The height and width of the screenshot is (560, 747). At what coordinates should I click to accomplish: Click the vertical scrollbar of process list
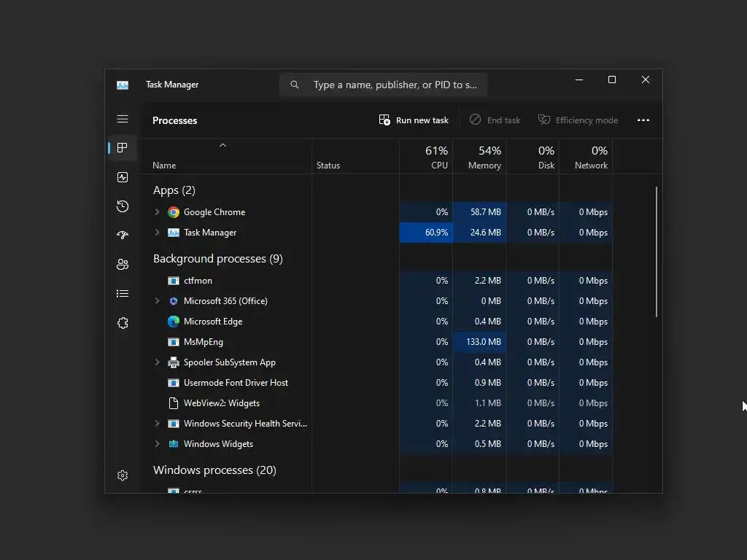(x=657, y=252)
